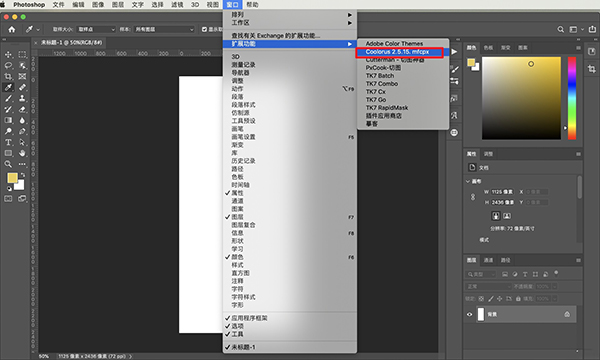Toggle Quick Mask mode

coord(8,199)
